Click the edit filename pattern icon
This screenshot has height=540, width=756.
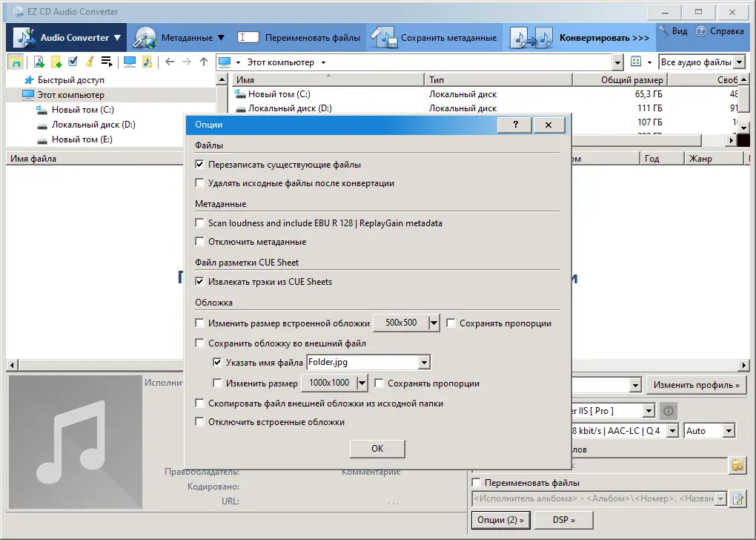738,498
